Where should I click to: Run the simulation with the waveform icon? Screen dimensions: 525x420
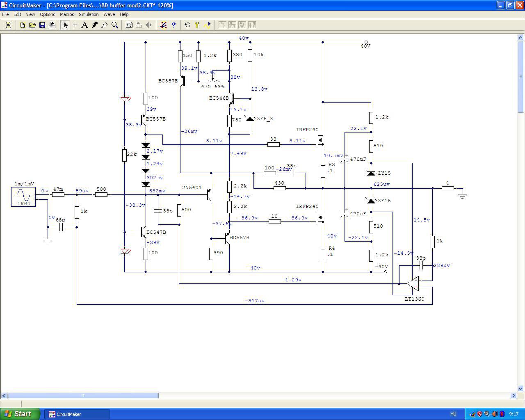[x=207, y=25]
